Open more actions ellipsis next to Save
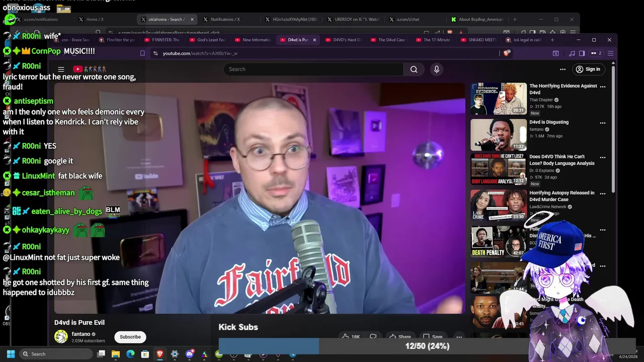Viewport: 644px width, 362px height. tap(459, 337)
